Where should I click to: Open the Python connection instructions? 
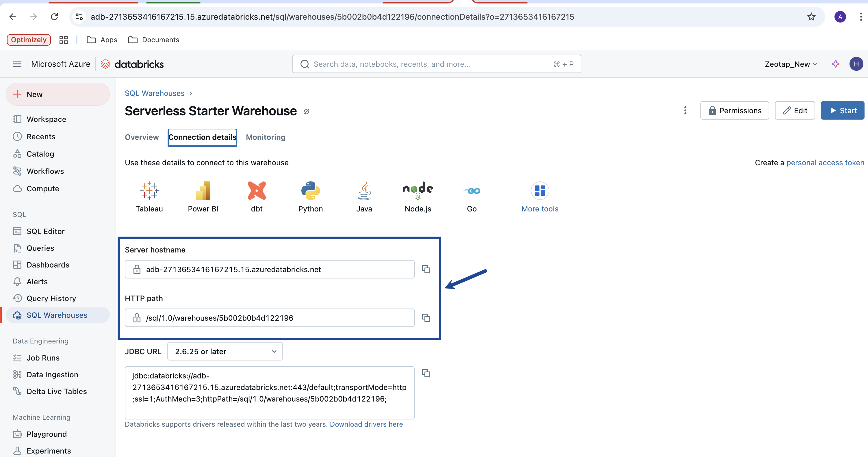point(310,197)
